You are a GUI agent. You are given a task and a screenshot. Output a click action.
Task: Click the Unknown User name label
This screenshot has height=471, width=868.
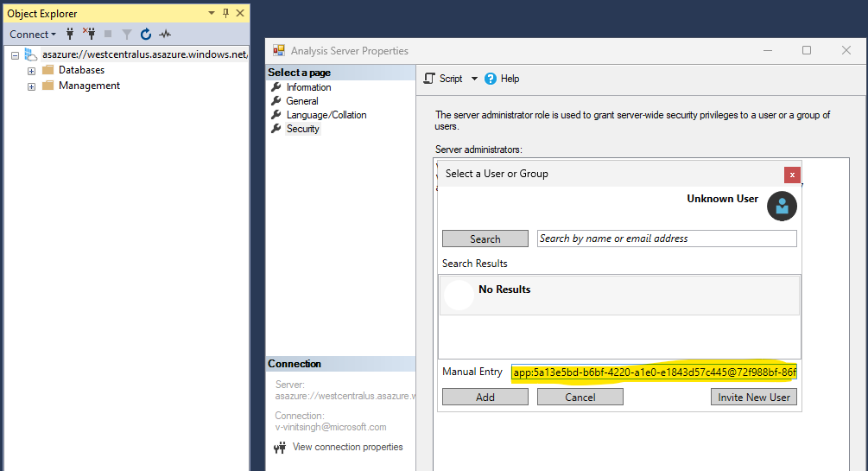point(722,199)
